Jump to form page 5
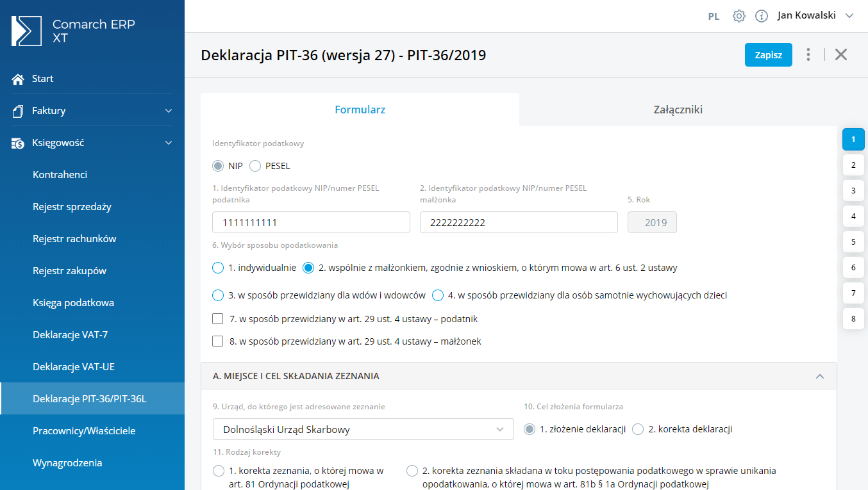868x490 pixels. coord(853,242)
